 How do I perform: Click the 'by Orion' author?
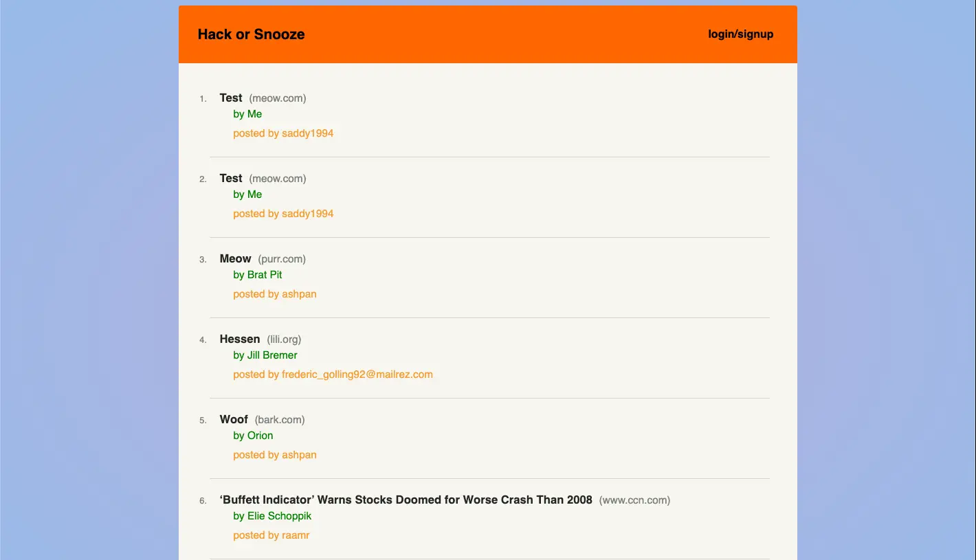click(x=253, y=436)
